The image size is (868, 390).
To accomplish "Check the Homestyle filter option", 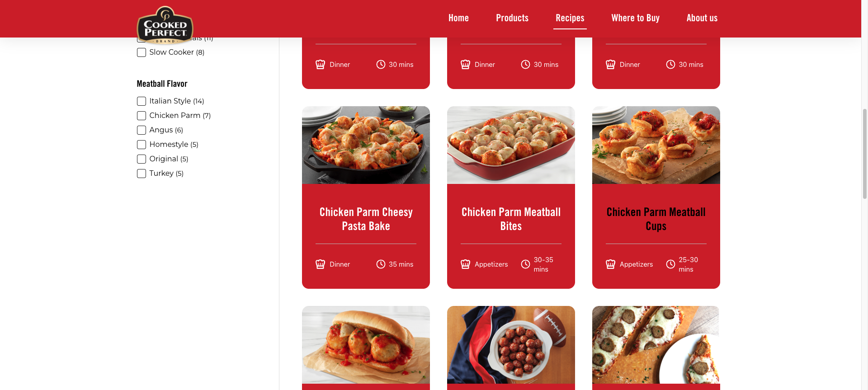I will (142, 145).
